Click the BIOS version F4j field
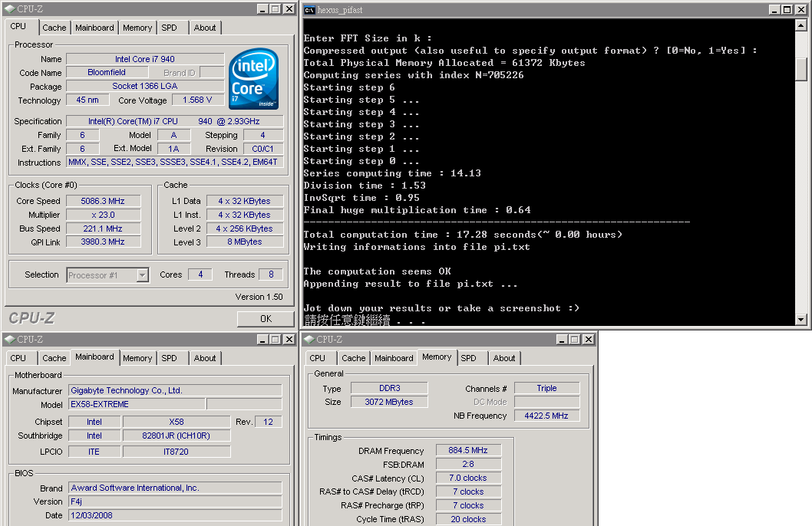 tap(175, 501)
